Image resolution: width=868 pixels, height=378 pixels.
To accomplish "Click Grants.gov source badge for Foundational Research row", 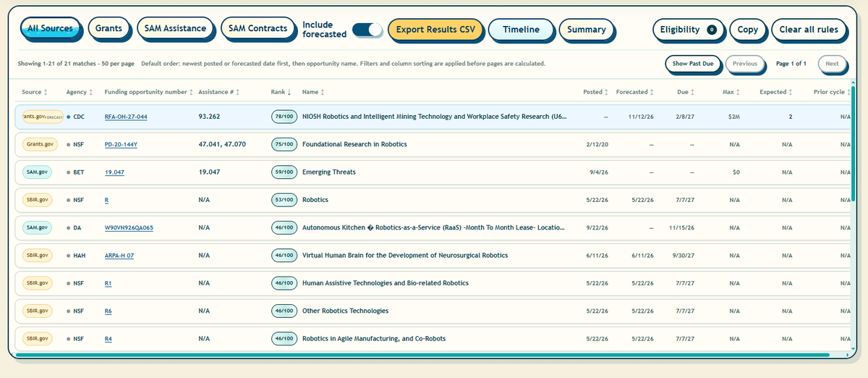I will coord(40,144).
